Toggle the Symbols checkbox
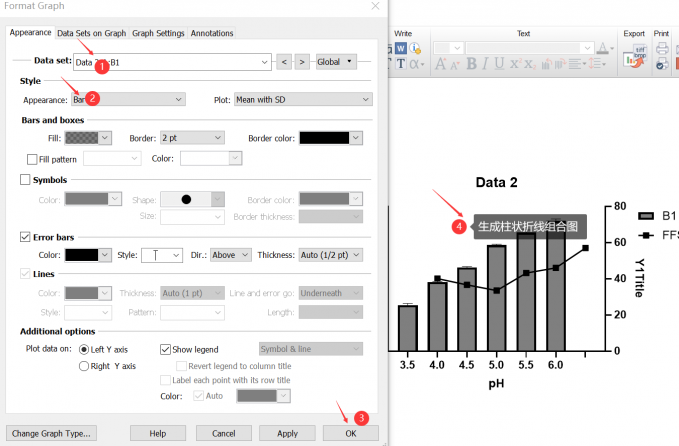Screen dimensions: 679x446 [x=25, y=179]
